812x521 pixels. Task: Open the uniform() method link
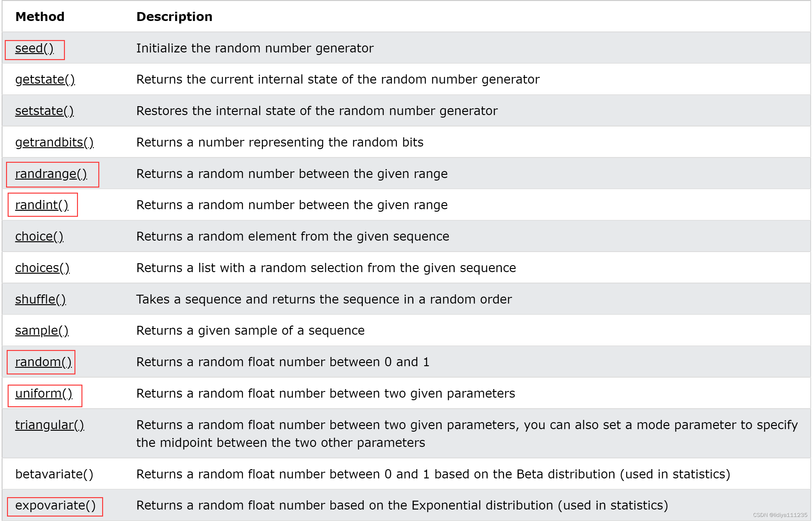coord(44,394)
